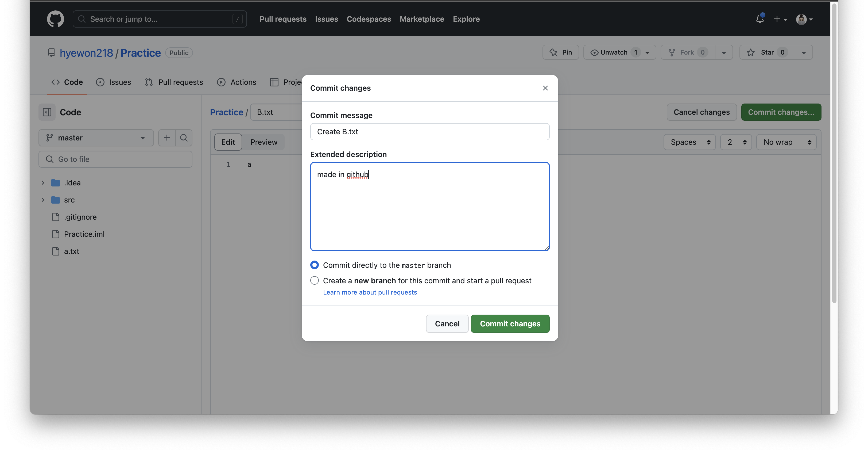Open the No wrap dropdown
The width and height of the screenshot is (868, 454).
(786, 142)
